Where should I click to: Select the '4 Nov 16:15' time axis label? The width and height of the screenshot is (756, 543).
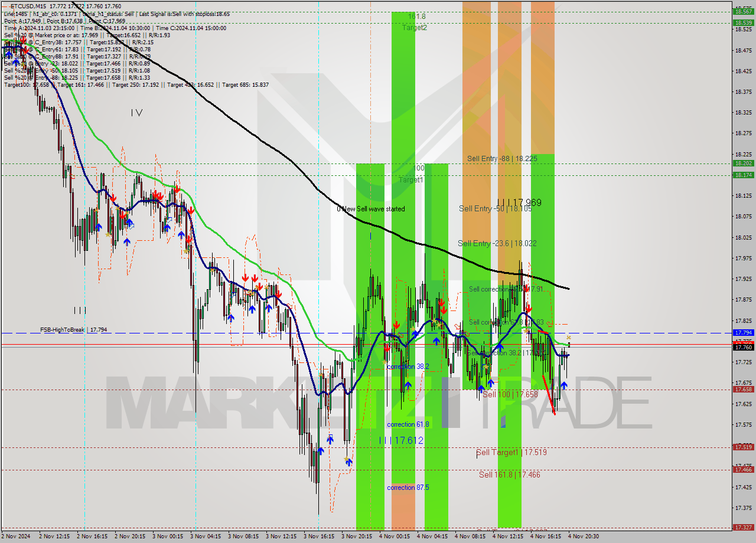(x=546, y=537)
